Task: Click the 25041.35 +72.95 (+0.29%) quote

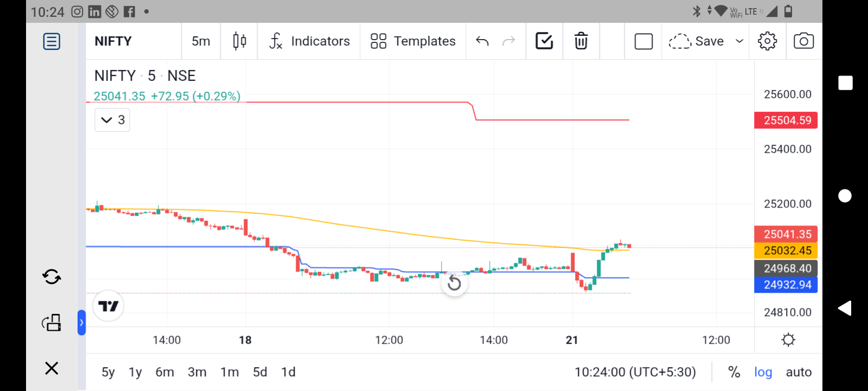Action: [x=167, y=96]
